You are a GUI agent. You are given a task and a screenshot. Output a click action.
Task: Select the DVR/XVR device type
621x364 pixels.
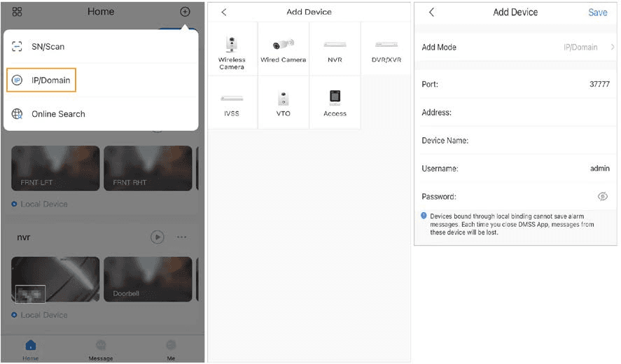pos(386,49)
